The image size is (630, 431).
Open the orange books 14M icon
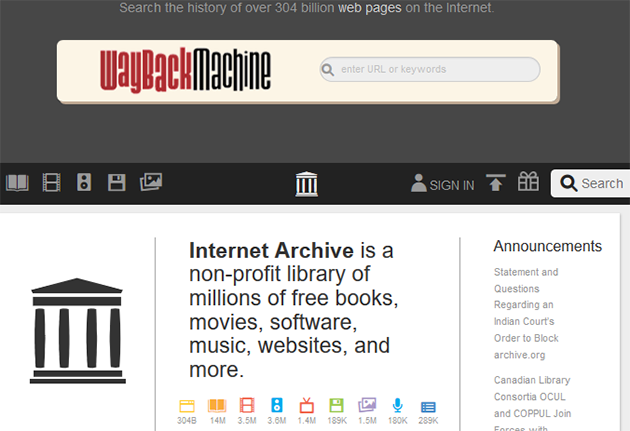(x=216, y=406)
